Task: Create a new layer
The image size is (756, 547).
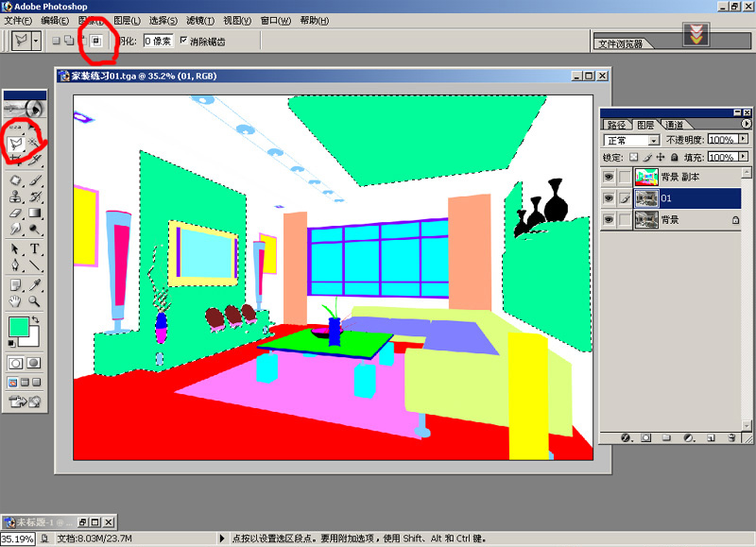Action: click(711, 437)
